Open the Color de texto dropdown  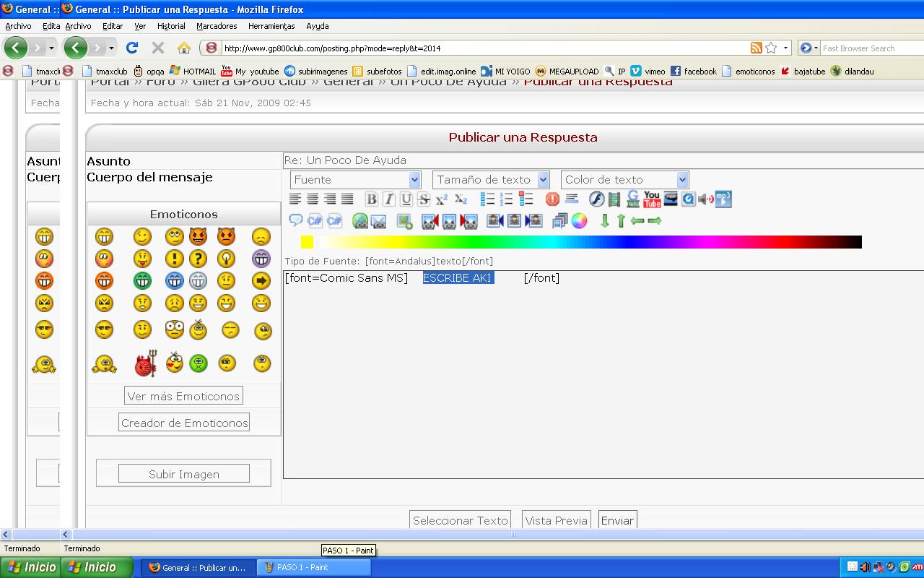(x=624, y=180)
